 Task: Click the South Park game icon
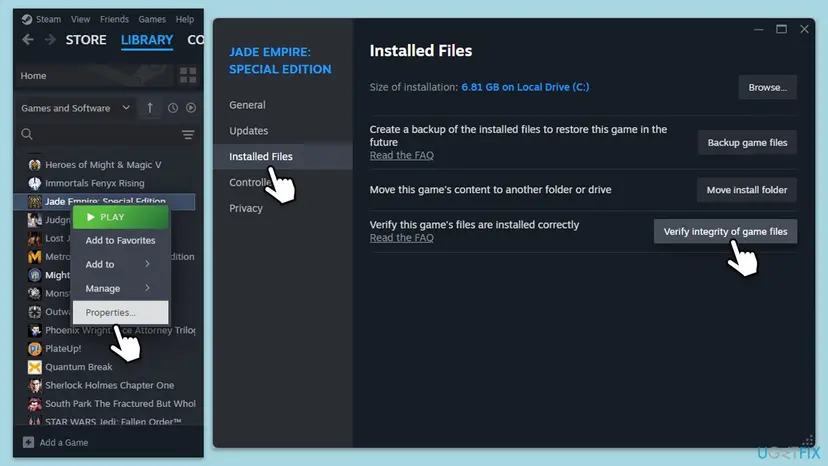[35, 404]
